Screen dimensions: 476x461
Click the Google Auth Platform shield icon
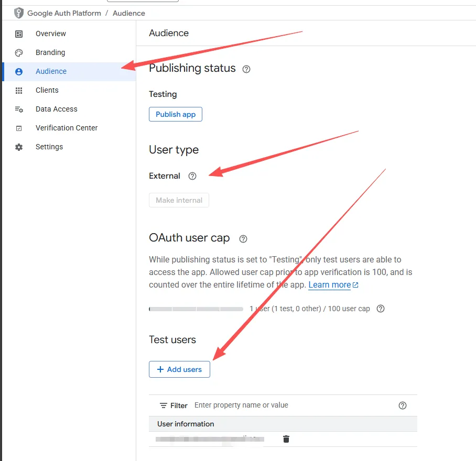point(19,13)
